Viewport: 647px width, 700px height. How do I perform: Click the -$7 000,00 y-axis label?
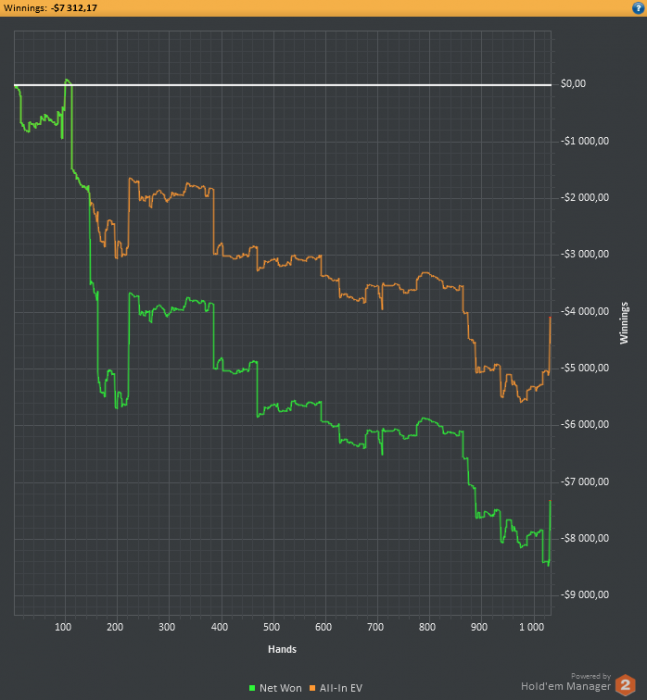click(x=582, y=482)
